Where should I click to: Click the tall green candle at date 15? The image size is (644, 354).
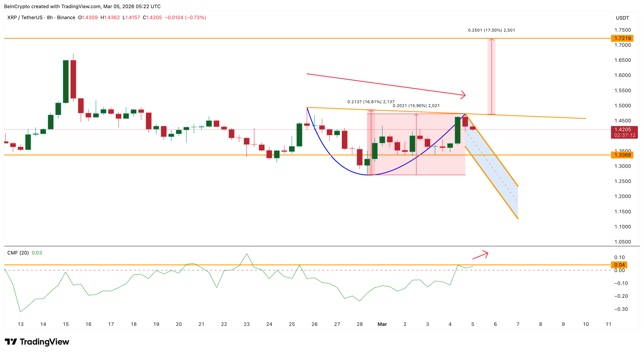point(66,81)
